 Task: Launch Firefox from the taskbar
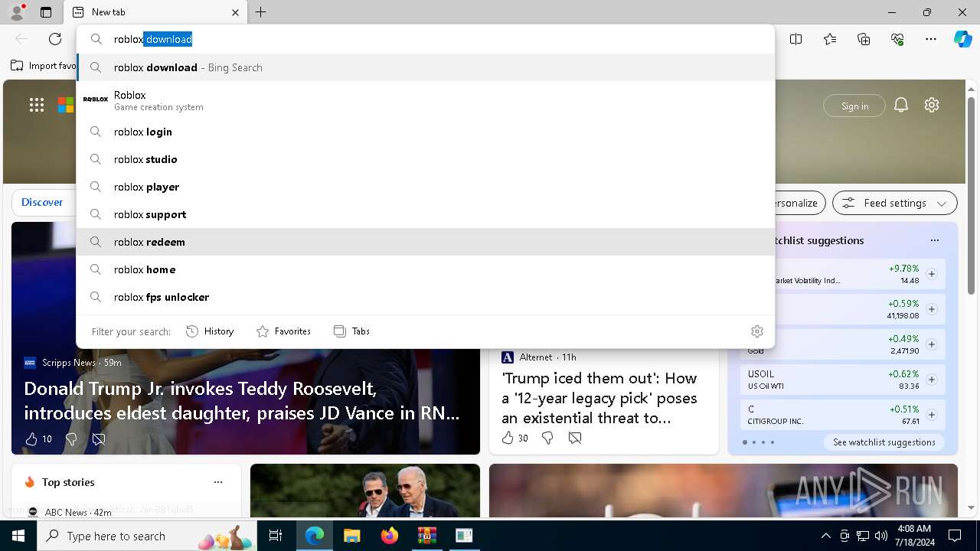pos(389,536)
